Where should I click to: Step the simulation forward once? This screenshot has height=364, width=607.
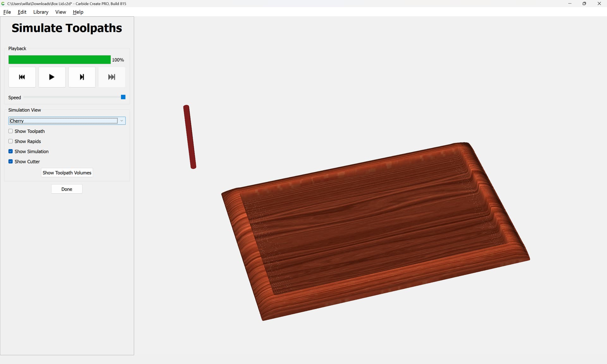[82, 77]
